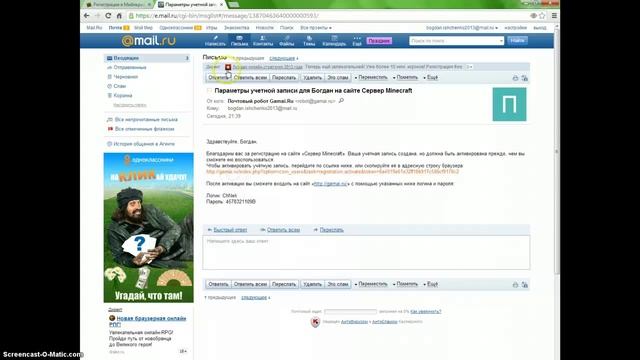640x360 pixels.
Task: Open the Ещё dots in blue header
Action: pos(357,41)
